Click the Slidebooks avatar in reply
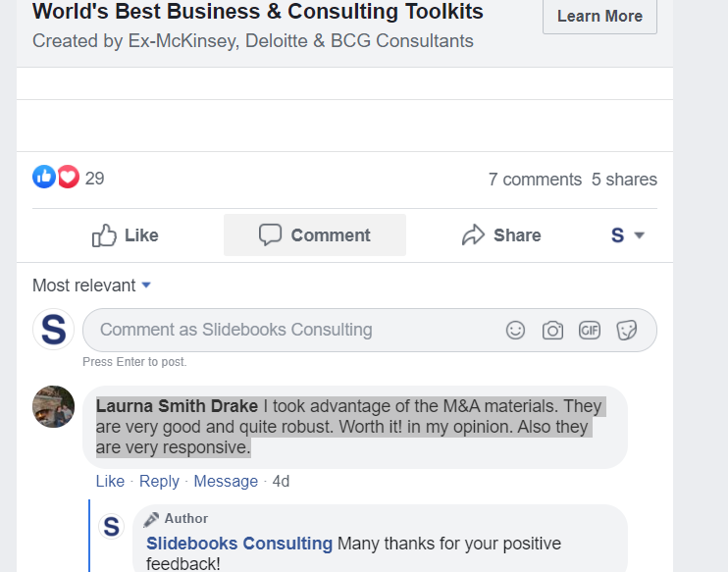 click(x=112, y=527)
